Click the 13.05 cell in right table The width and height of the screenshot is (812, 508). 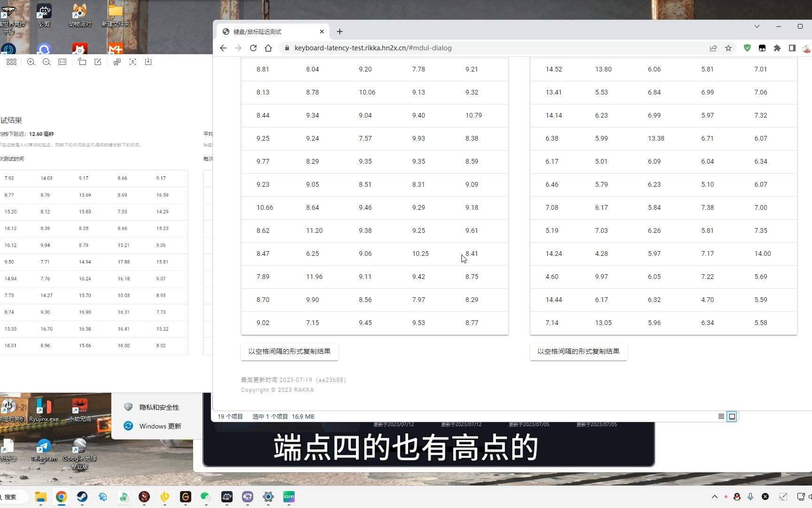coord(603,323)
